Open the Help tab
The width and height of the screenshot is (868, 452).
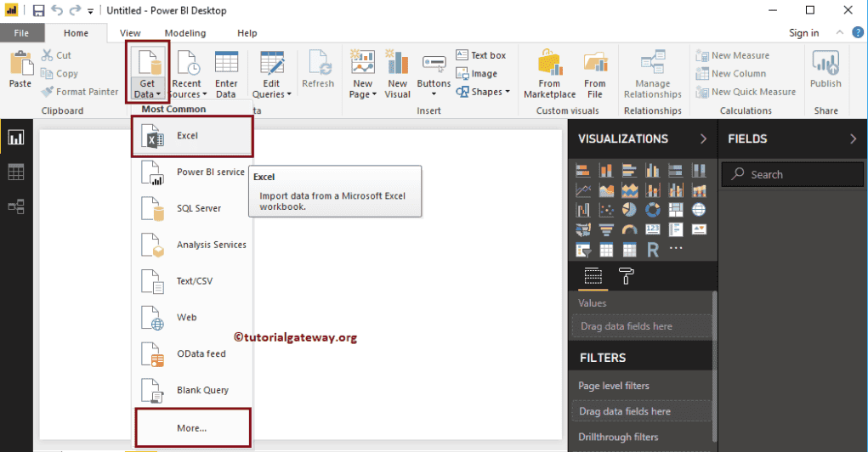point(247,33)
